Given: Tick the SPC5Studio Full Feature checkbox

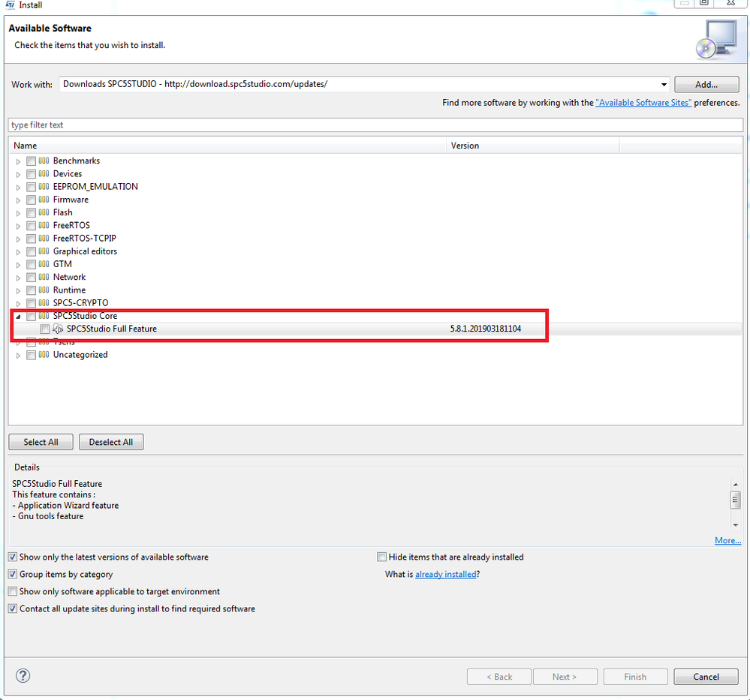Looking at the screenshot, I should coord(44,329).
